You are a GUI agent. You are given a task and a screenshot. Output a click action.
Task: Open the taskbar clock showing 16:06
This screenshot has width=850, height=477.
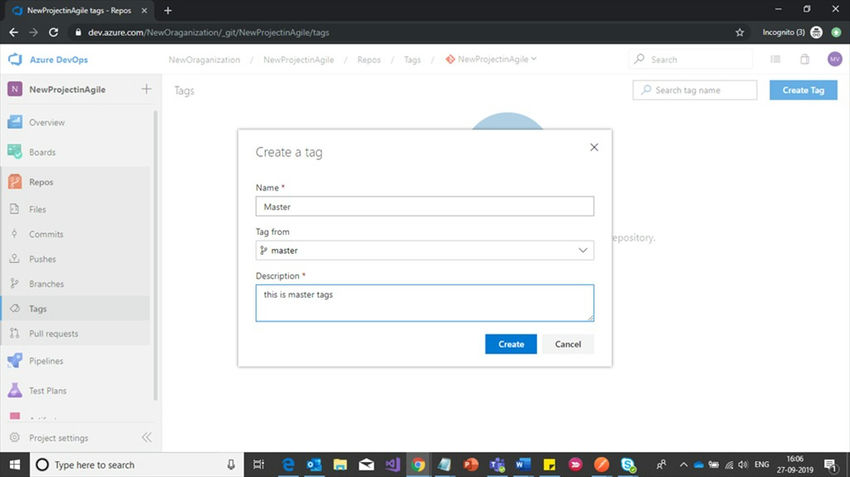[795, 465]
